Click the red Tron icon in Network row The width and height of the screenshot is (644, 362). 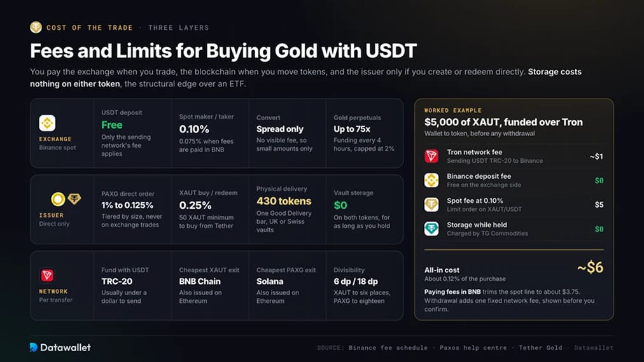(47, 275)
